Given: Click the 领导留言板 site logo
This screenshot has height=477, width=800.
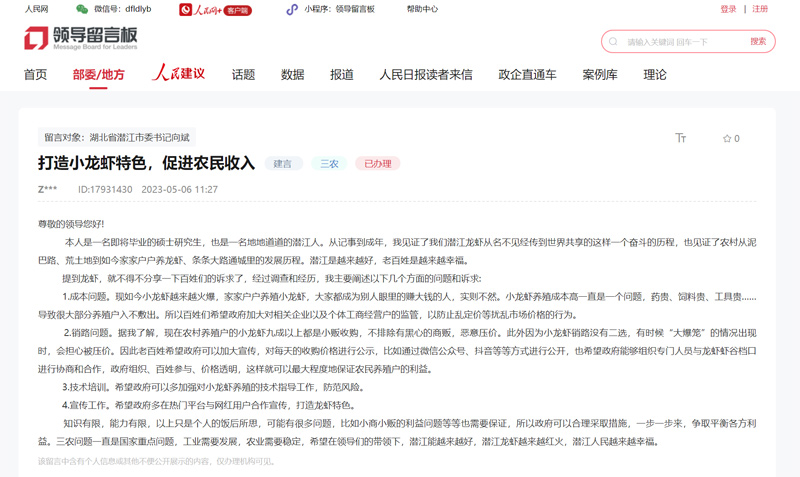Looking at the screenshot, I should (81, 38).
